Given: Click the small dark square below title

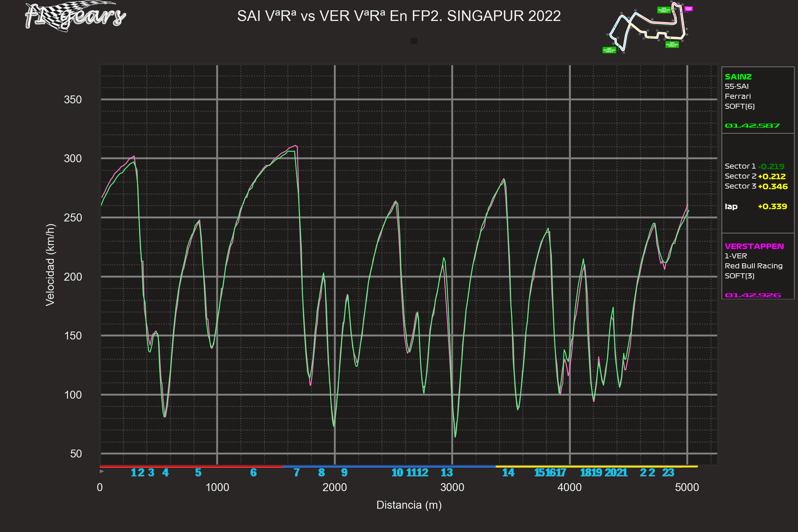Looking at the screenshot, I should (414, 41).
